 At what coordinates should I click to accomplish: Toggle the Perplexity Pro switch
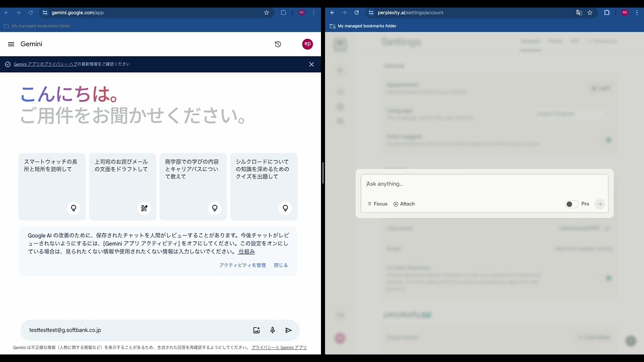pyautogui.click(x=572, y=204)
